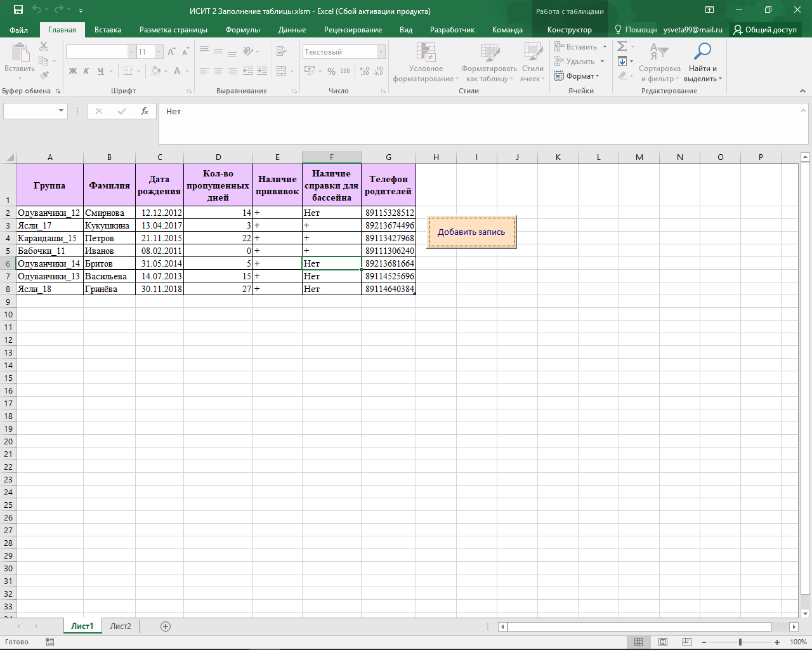
Task: Open the Формулы ribbon tab
Action: tap(243, 30)
